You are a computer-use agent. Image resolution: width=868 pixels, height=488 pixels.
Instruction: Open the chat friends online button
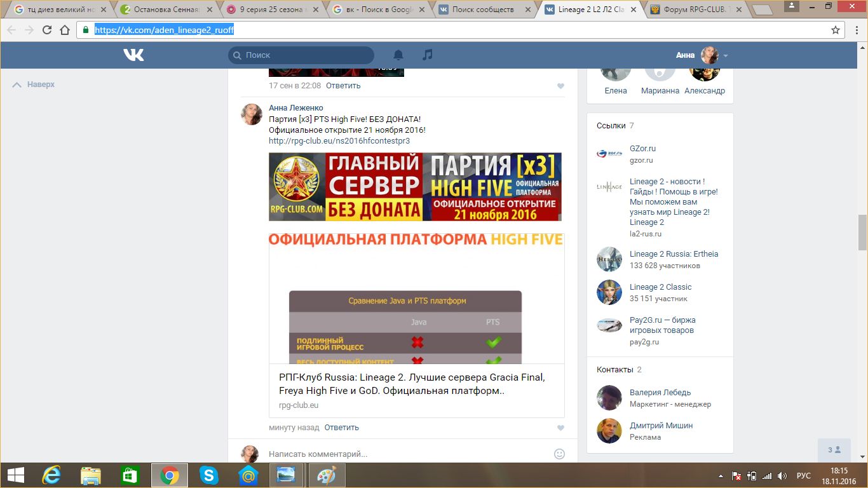click(x=834, y=450)
